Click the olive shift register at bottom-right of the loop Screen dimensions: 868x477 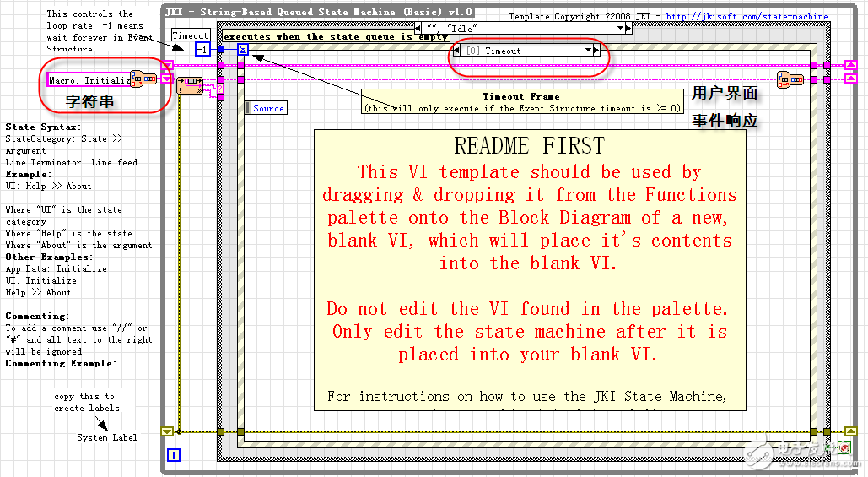click(x=851, y=431)
